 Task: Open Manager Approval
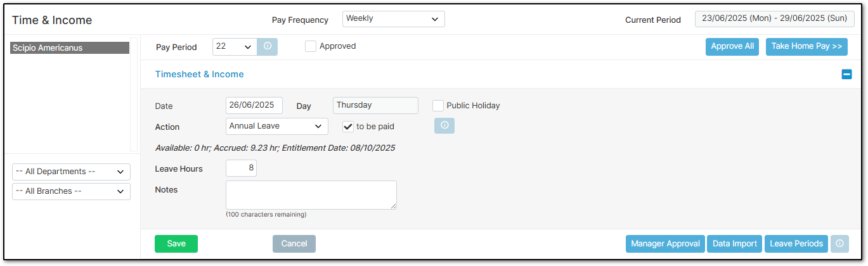pos(665,244)
